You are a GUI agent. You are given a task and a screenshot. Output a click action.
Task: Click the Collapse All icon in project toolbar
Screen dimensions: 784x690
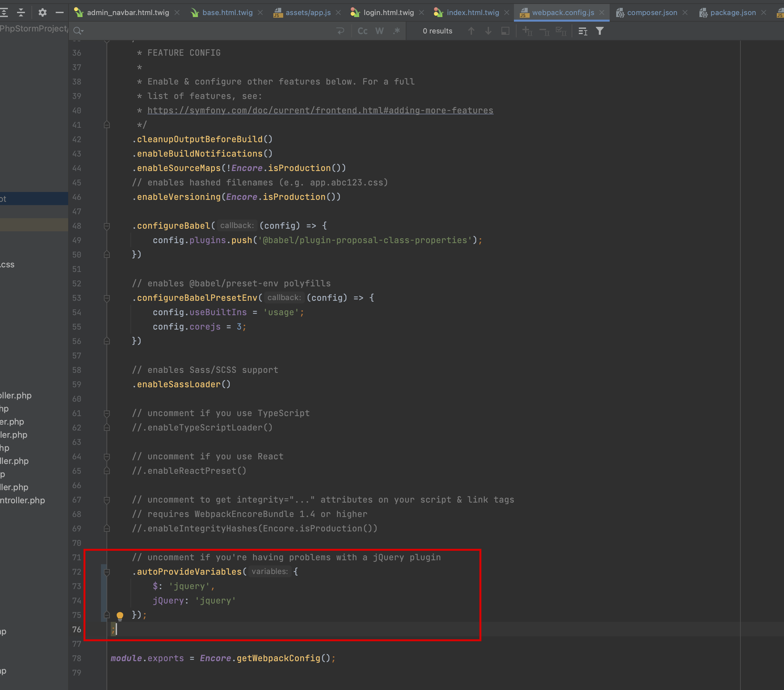(21, 12)
